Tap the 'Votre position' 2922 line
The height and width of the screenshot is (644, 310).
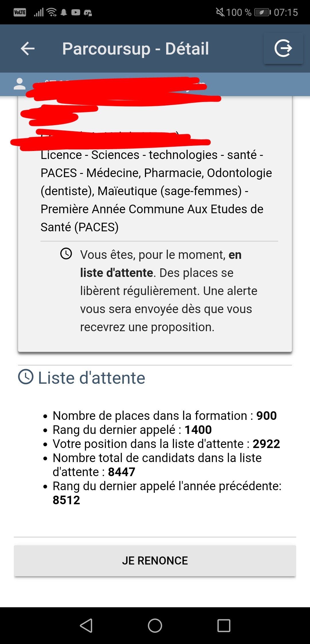[x=166, y=444]
